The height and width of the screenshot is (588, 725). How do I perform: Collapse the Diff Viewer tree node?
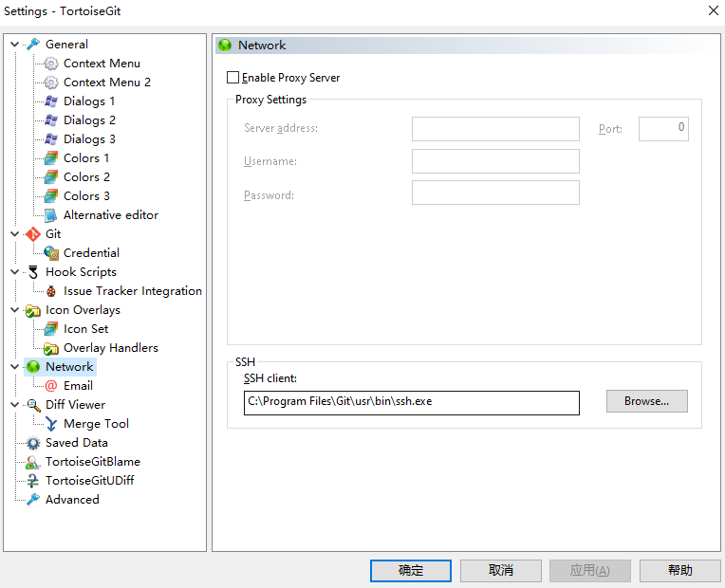coord(15,405)
